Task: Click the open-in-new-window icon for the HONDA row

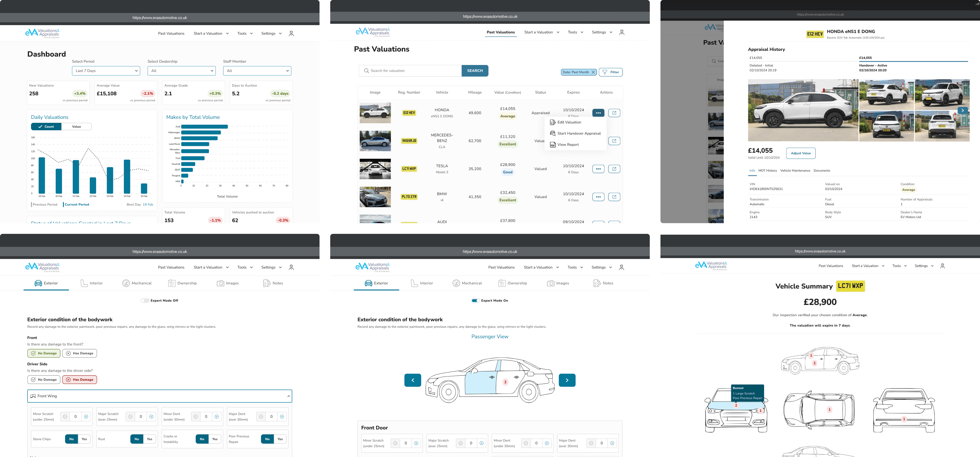Action: click(614, 113)
